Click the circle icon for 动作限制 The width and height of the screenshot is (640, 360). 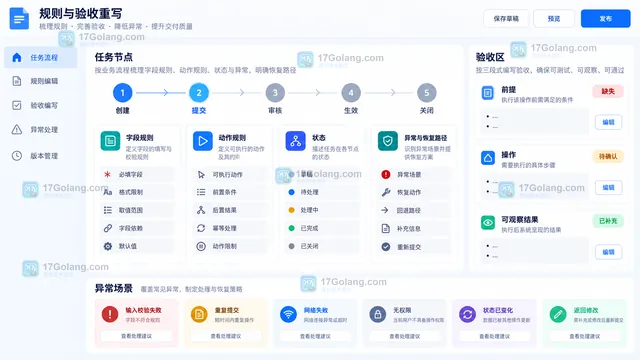click(x=201, y=246)
